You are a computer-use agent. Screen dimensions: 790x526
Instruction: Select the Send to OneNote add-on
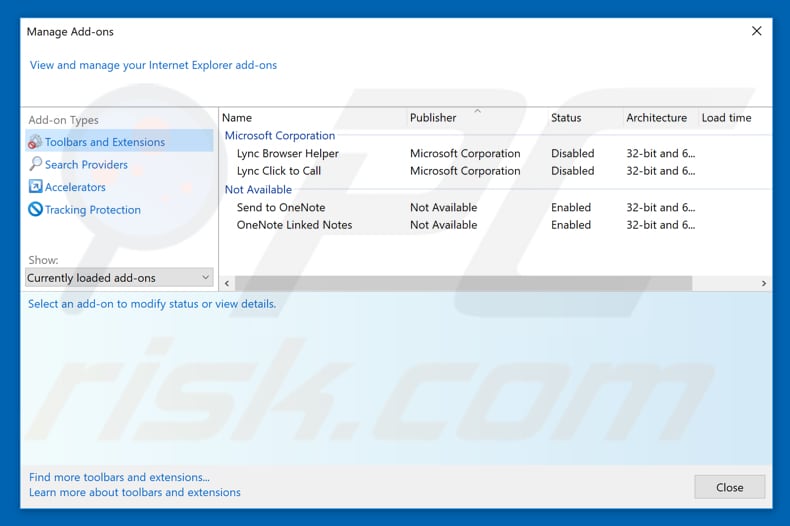click(280, 208)
